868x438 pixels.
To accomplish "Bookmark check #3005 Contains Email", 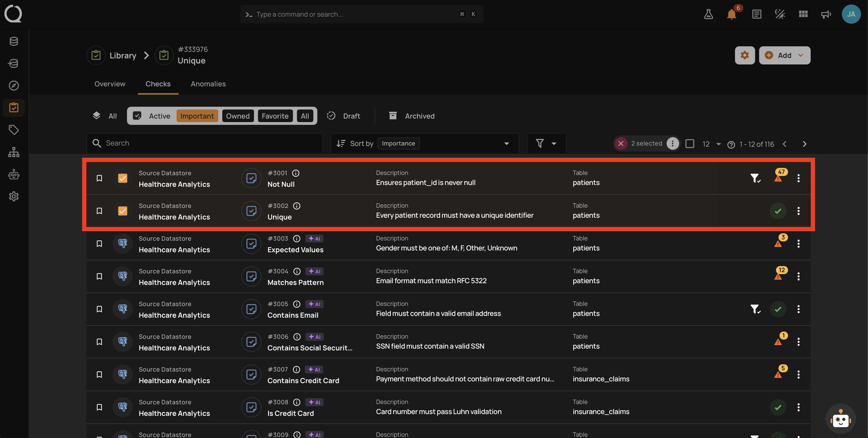I will pyautogui.click(x=99, y=309).
